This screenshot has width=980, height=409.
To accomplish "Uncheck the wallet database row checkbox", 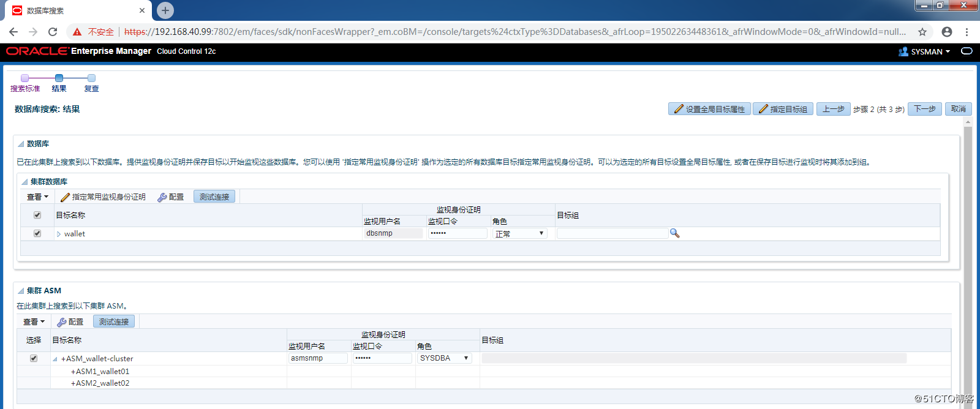I will click(x=37, y=233).
